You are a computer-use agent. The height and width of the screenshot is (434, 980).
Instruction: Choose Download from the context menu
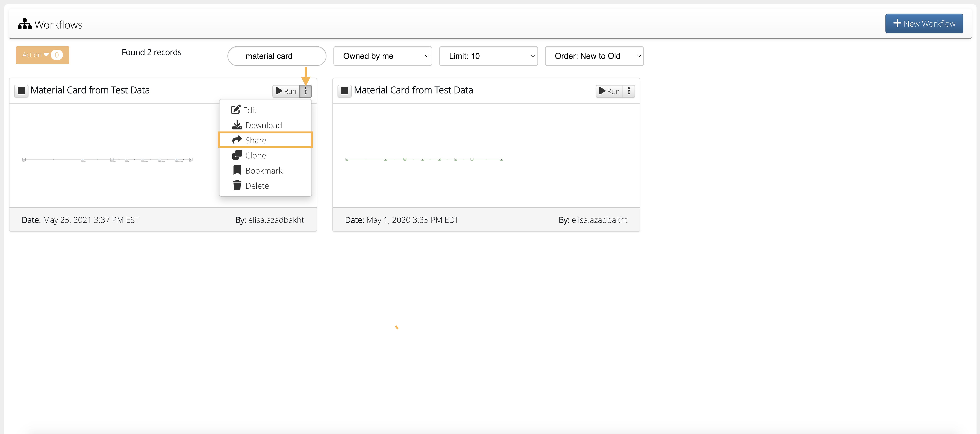point(265,125)
